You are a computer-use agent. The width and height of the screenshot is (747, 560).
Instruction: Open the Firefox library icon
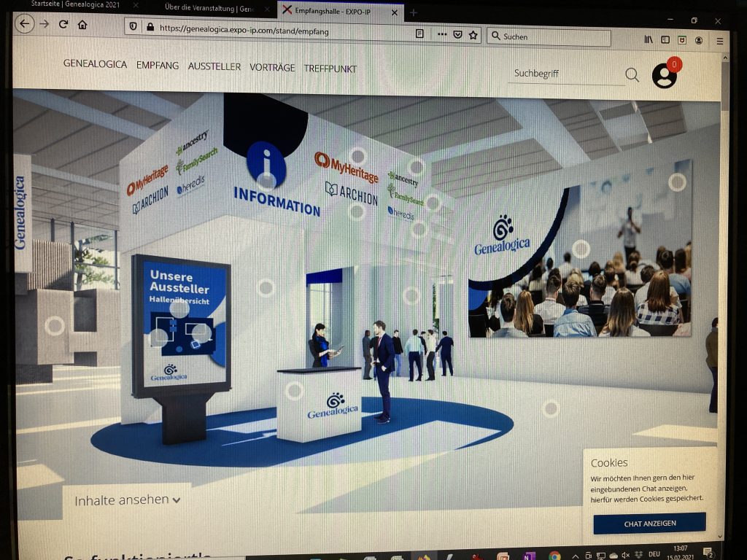(648, 39)
